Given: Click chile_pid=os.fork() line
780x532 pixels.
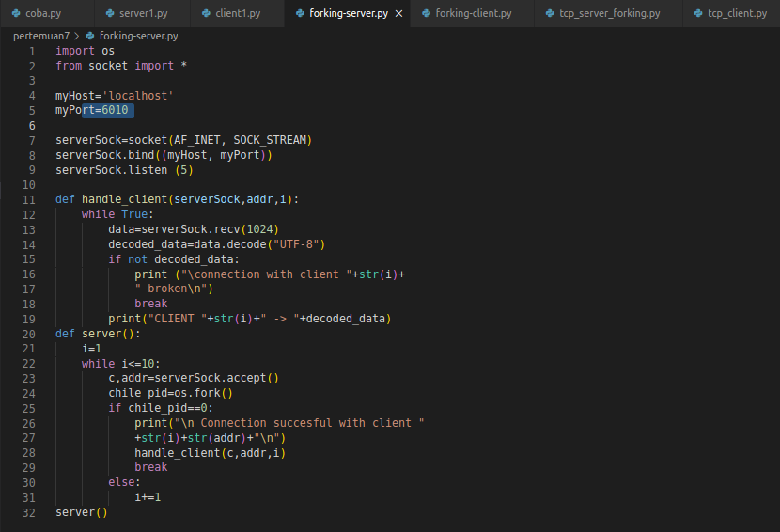Looking at the screenshot, I should (x=171, y=393).
